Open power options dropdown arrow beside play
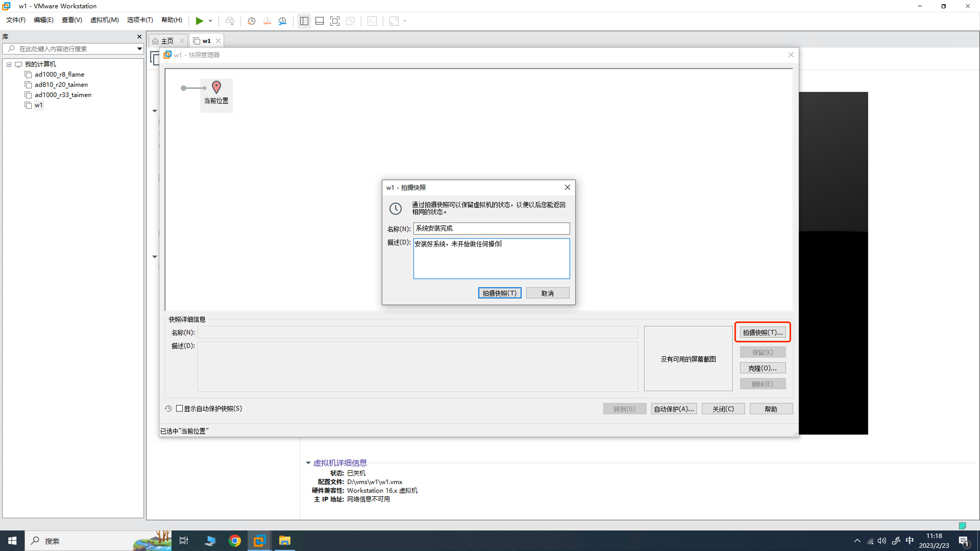The width and height of the screenshot is (980, 551). tap(210, 21)
